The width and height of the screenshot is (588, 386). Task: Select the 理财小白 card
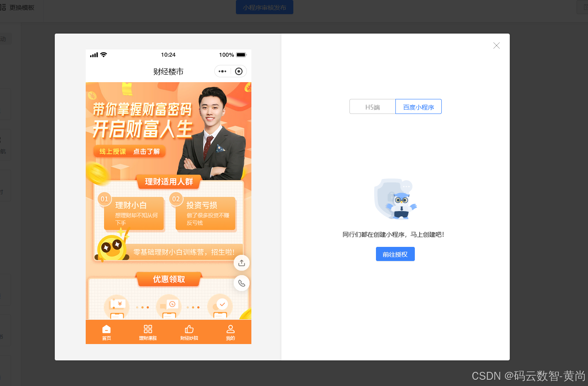[x=134, y=213]
